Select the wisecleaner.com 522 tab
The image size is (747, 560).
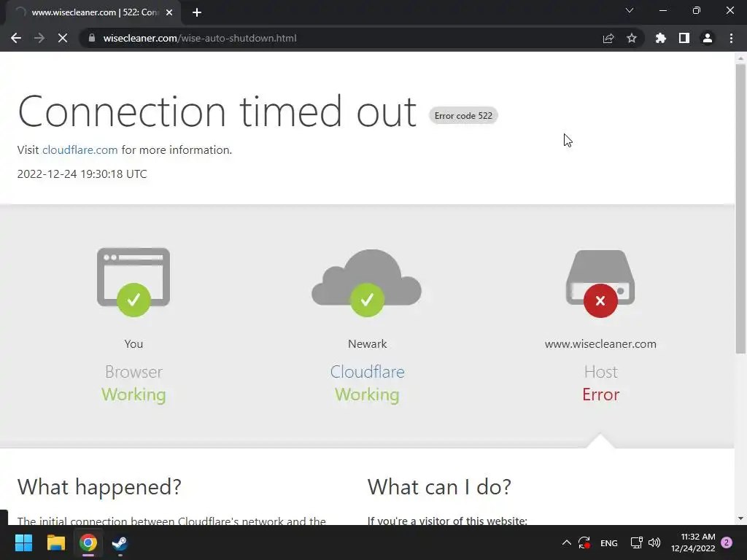pyautogui.click(x=94, y=12)
